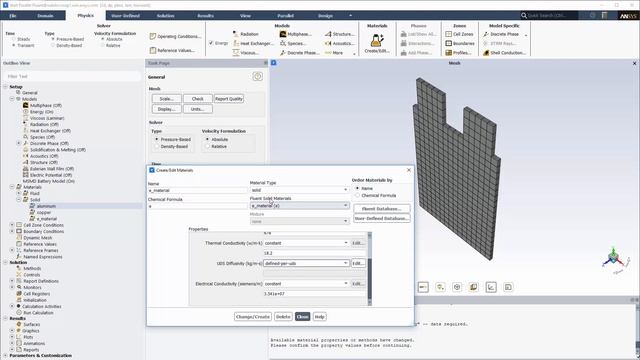640x360 pixels.
Task: Click Delete button in materials dialog
Action: click(x=283, y=317)
